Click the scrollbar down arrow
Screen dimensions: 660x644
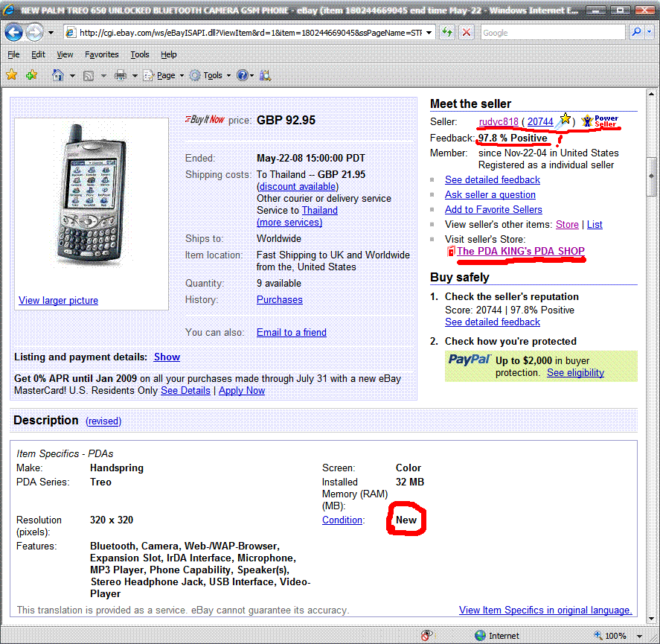[651, 618]
